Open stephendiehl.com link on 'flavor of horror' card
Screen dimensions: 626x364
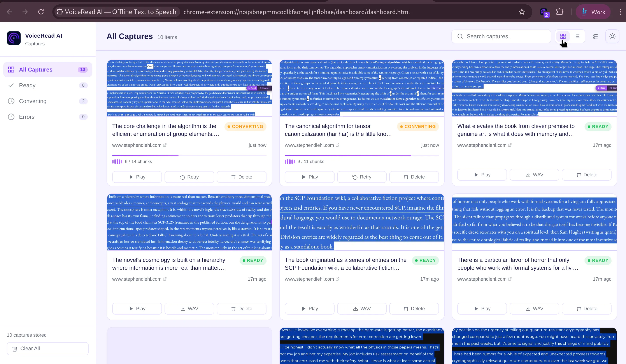pyautogui.click(x=484, y=279)
